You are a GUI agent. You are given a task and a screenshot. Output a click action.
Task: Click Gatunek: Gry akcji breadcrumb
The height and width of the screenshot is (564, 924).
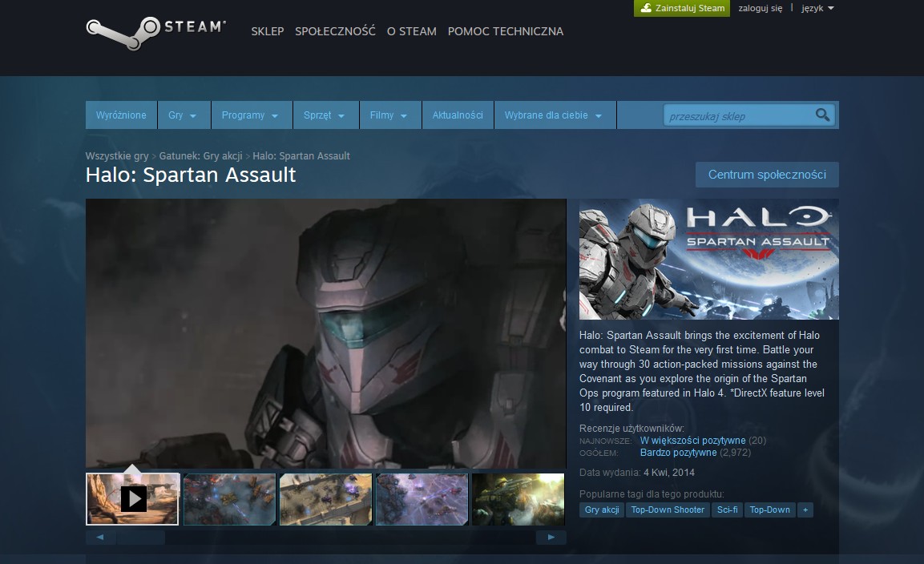[200, 155]
